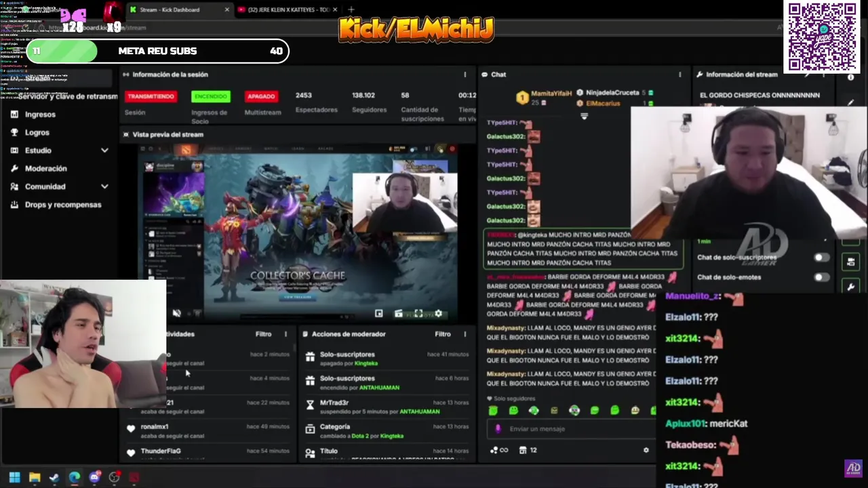The image size is (868, 488).
Task: Open Discord from the taskbar
Action: [x=94, y=477]
